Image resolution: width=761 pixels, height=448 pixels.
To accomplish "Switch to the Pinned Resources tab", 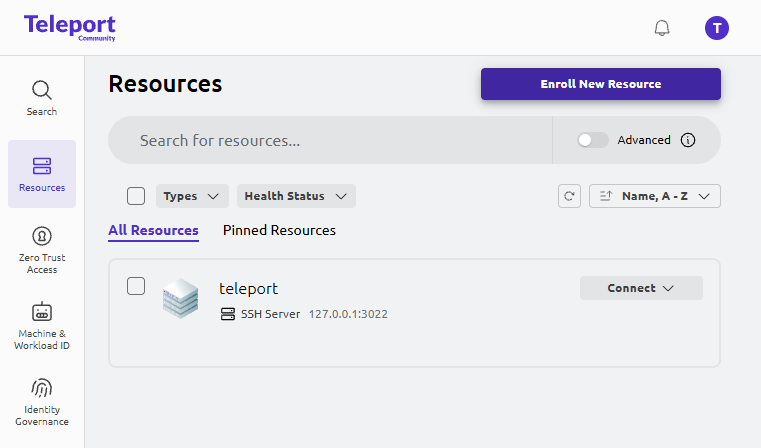I will coord(279,230).
